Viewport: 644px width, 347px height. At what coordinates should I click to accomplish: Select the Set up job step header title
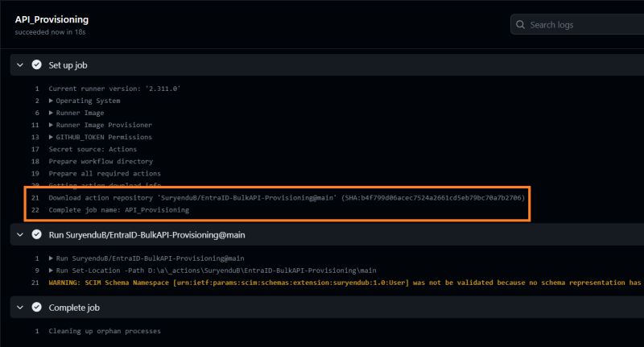(x=68, y=65)
